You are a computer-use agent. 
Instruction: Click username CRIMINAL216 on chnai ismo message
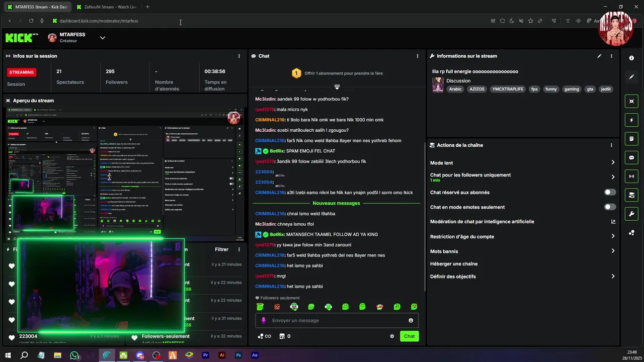(270, 214)
